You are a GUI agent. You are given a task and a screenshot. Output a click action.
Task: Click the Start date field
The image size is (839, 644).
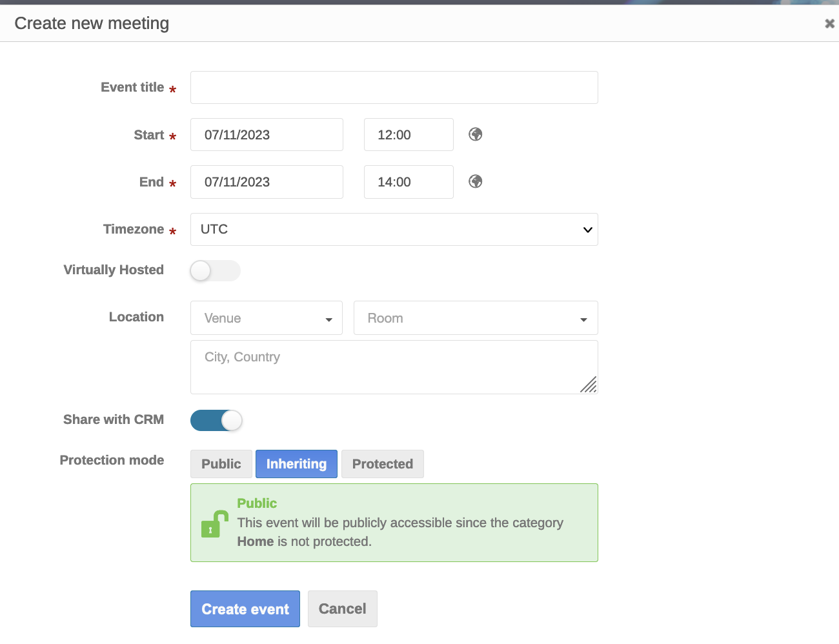click(266, 135)
